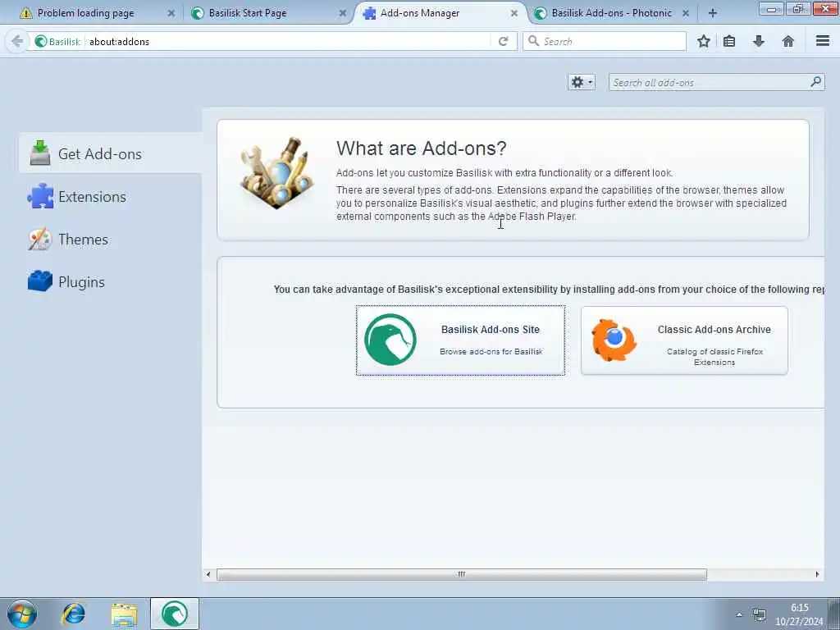Viewport: 840px width, 630px height.
Task: Open the add-ons tools gear dropdown
Action: 582,82
